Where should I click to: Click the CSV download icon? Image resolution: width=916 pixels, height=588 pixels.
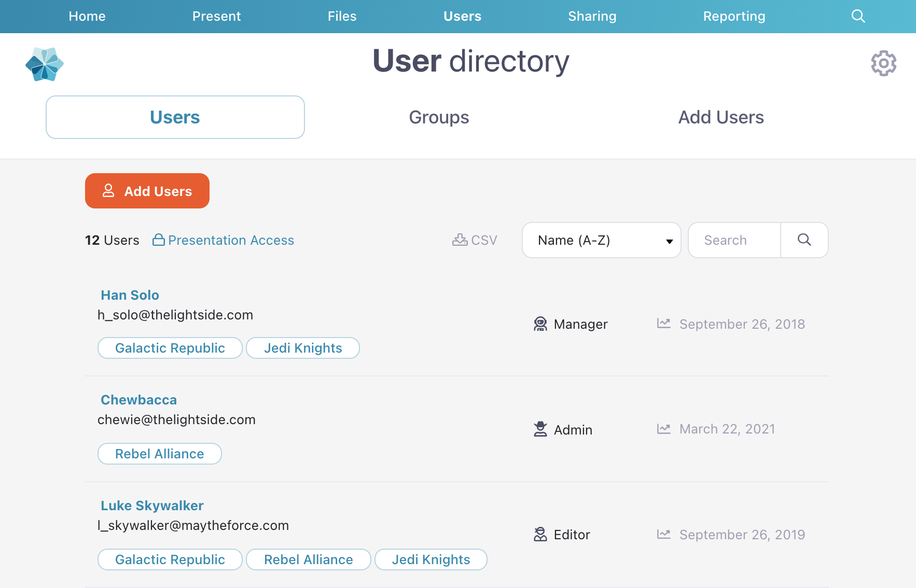460,240
